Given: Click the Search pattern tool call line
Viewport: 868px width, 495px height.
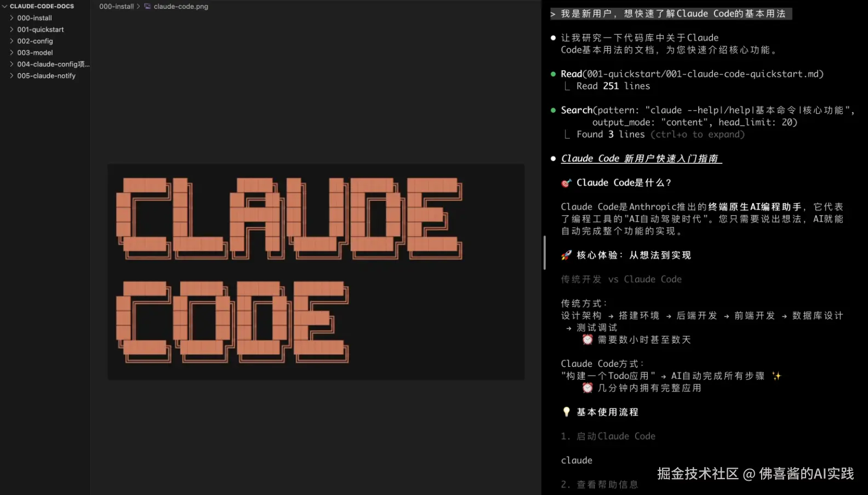Looking at the screenshot, I should [x=707, y=116].
